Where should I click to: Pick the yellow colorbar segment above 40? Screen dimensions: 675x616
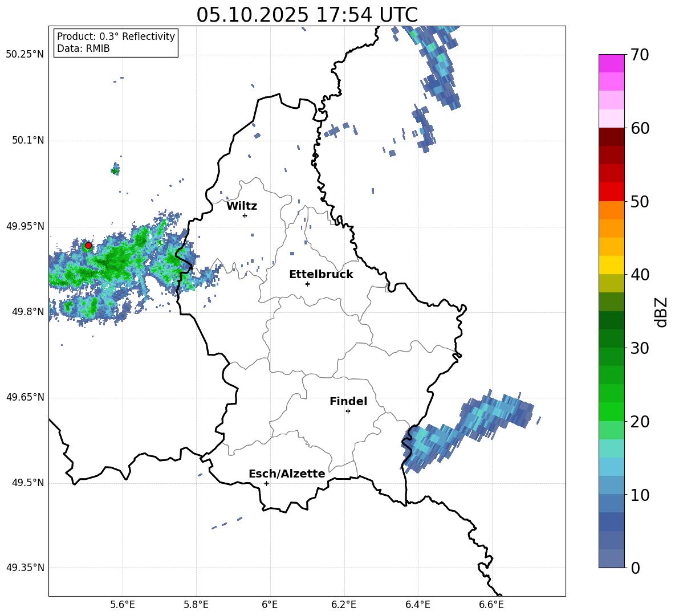(x=611, y=265)
